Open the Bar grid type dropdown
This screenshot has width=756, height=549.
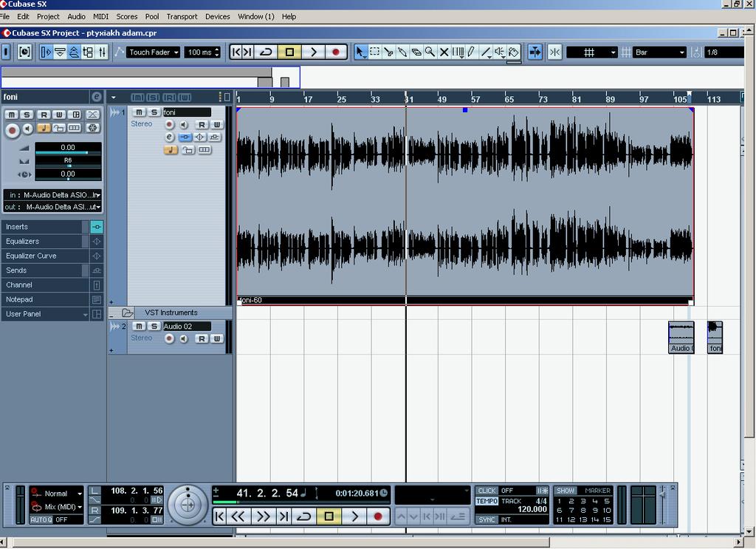[659, 52]
